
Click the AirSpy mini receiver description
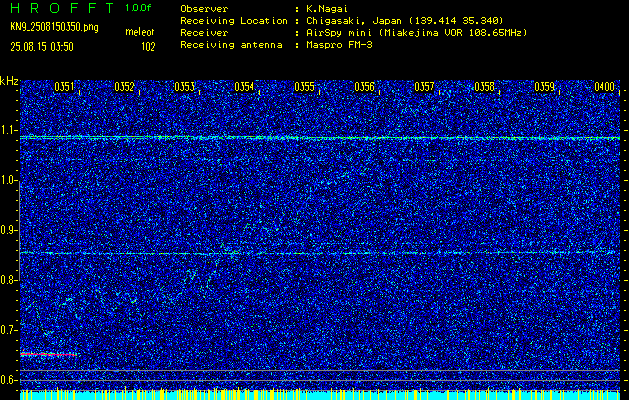pos(416,33)
